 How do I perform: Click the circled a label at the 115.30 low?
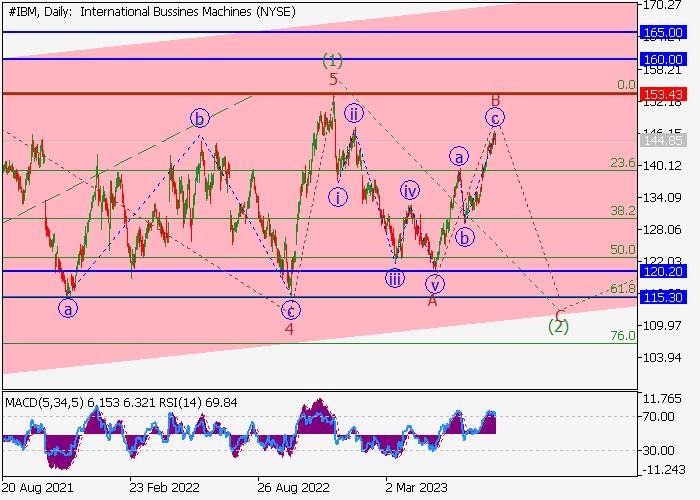coord(68,309)
